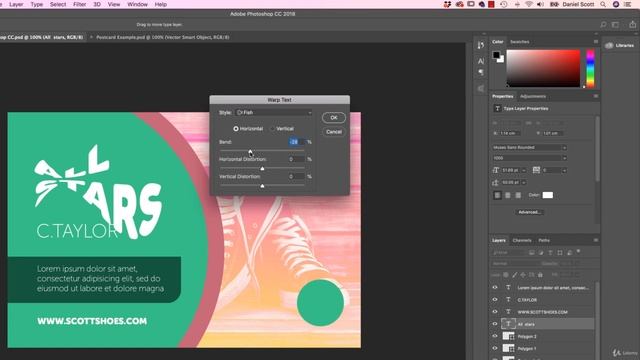
Task: Open the Properties panel options menu
Action: [596, 96]
